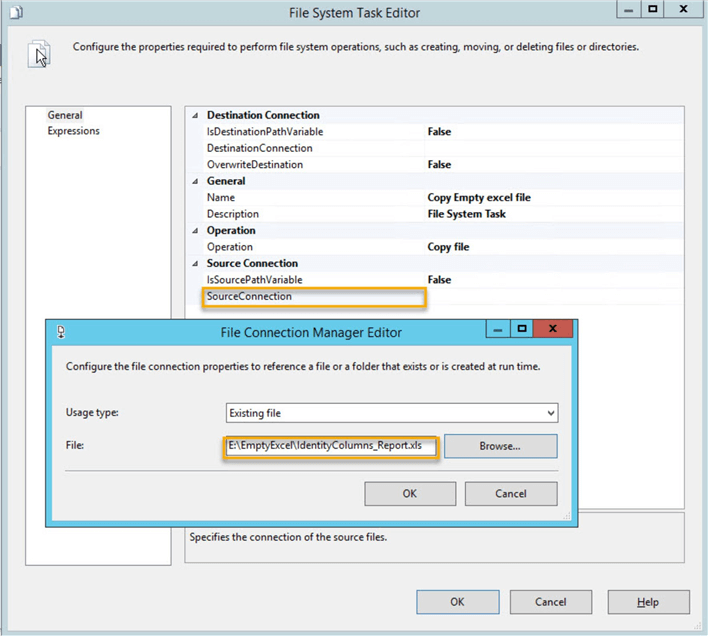Close the File Connection Manager Editor
Viewport: 708px width, 636px height.
[x=553, y=329]
